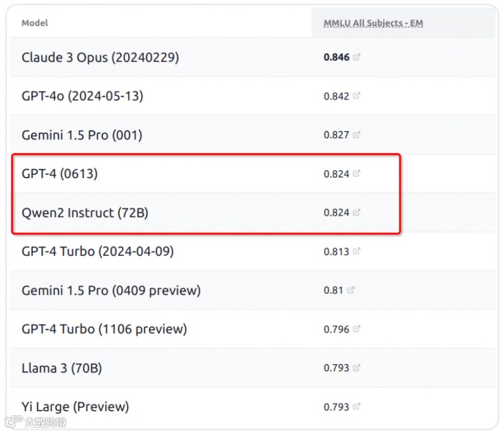The height and width of the screenshot is (432, 504).
Task: Open external link icon beside GPT-4 (0613) score
Action: click(x=356, y=174)
